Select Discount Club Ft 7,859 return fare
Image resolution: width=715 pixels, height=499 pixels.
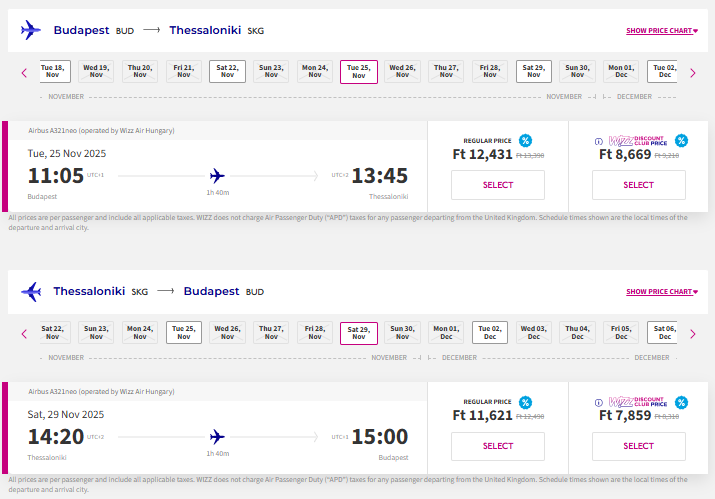(638, 446)
